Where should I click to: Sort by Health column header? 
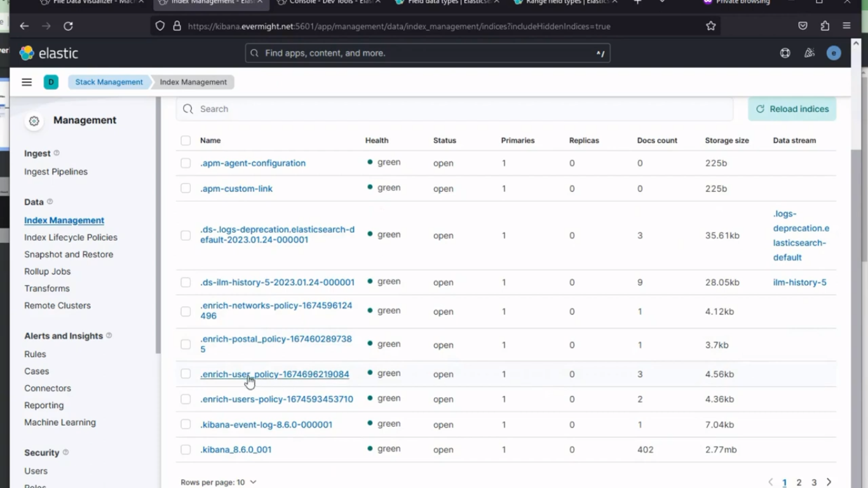[377, 140]
